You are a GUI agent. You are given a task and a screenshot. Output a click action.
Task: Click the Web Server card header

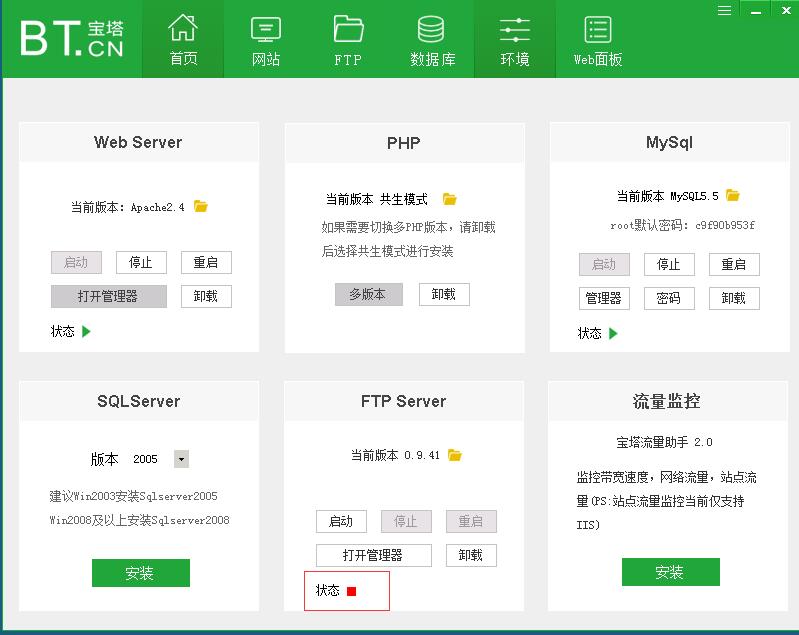click(x=139, y=142)
